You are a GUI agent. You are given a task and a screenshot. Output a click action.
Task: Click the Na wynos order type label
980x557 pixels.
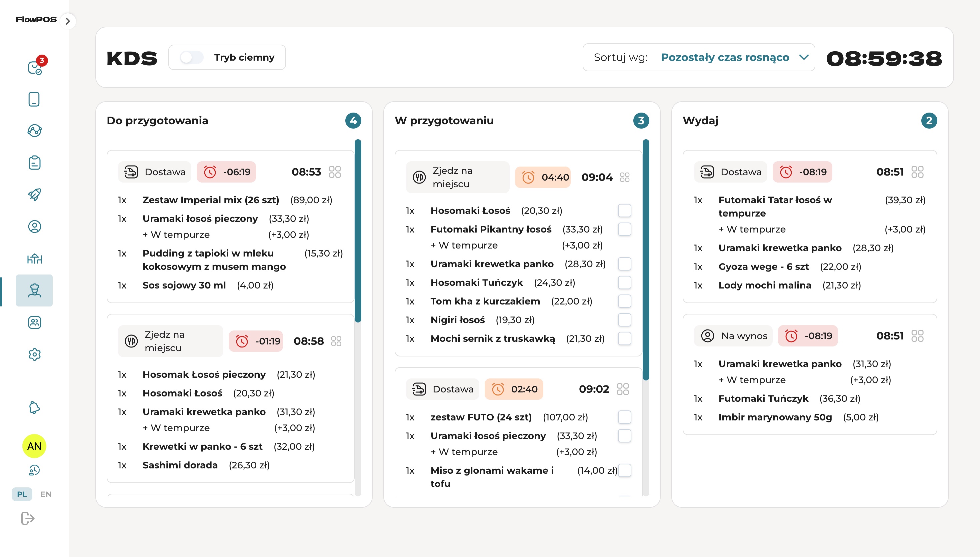point(733,335)
